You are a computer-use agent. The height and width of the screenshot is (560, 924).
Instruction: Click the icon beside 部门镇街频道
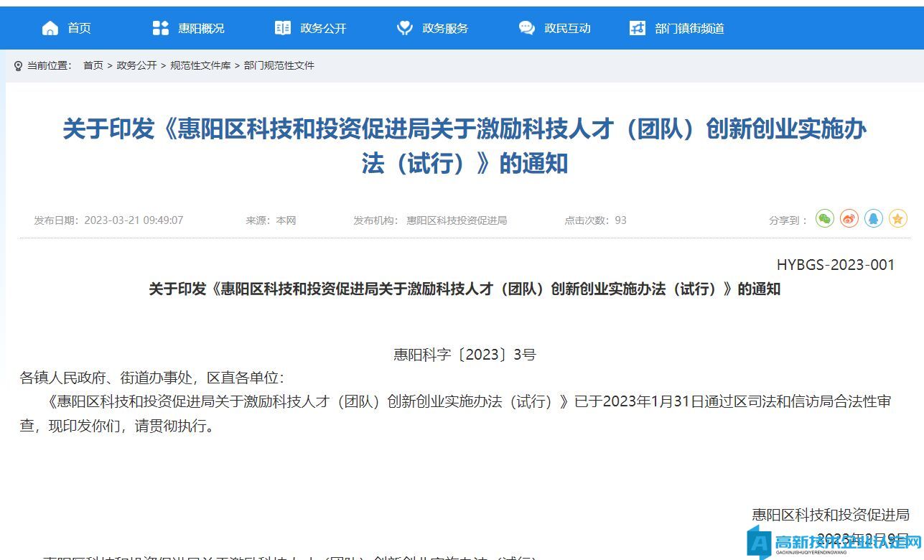pos(638,28)
